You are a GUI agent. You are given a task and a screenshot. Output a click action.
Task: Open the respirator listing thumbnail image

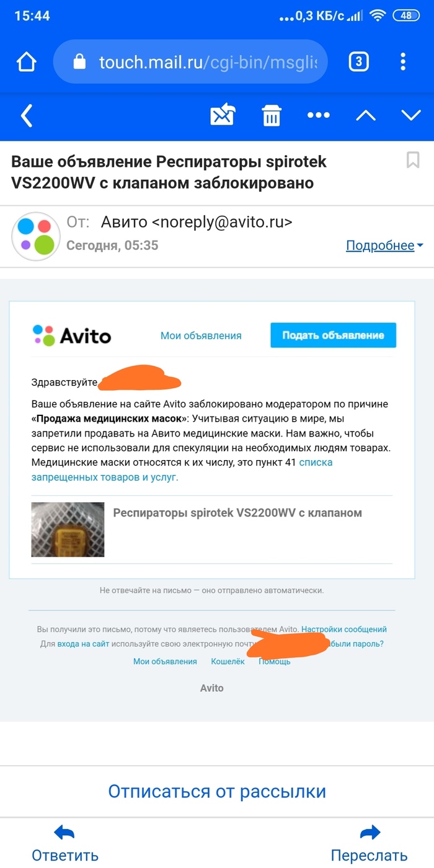[68, 529]
